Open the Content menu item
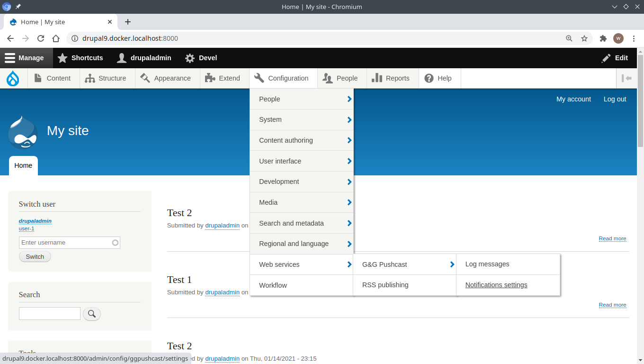The image size is (644, 364). coord(53,78)
